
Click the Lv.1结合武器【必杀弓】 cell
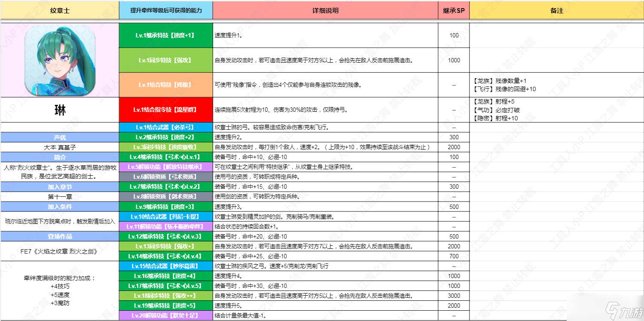pyautogui.click(x=166, y=128)
